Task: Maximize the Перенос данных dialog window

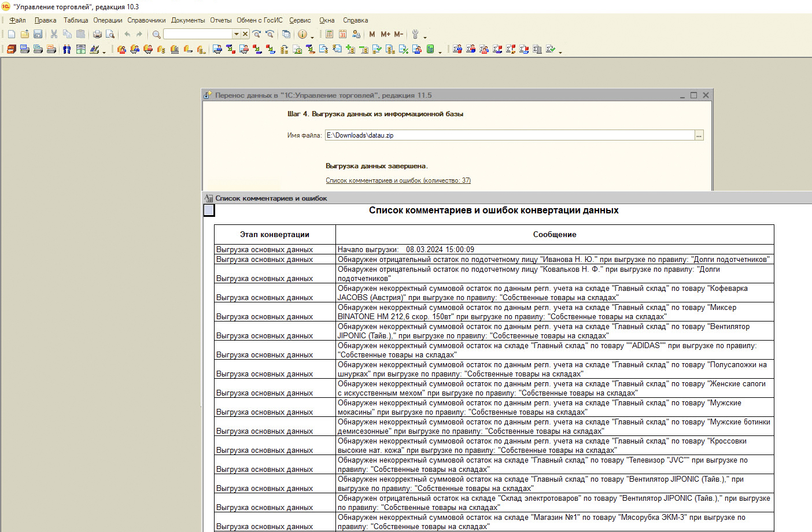Action: pos(693,95)
